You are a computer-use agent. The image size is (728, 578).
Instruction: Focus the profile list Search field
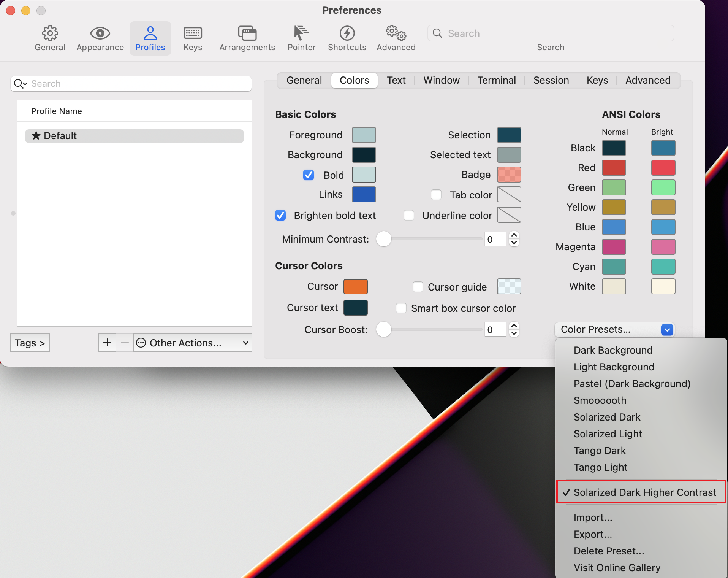coord(131,84)
